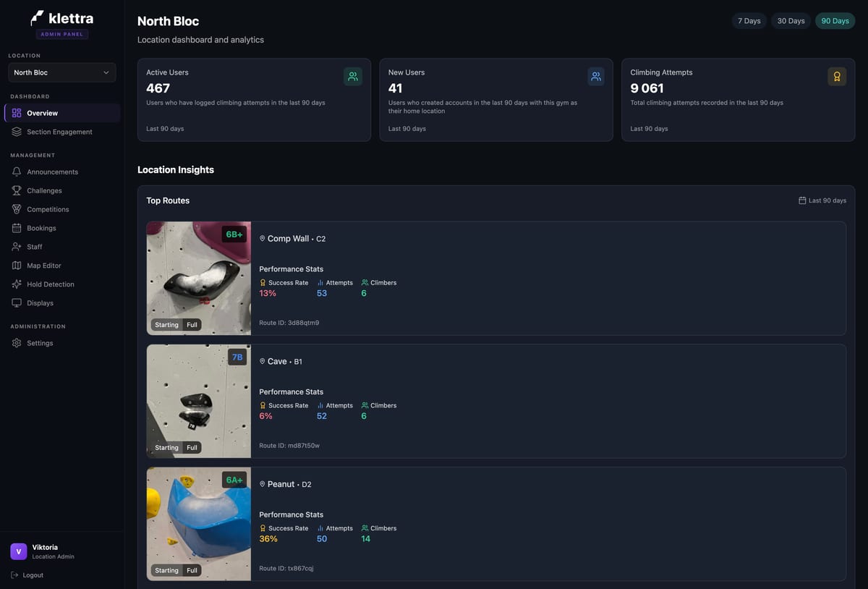Select the Full view on Peanut image

click(192, 571)
